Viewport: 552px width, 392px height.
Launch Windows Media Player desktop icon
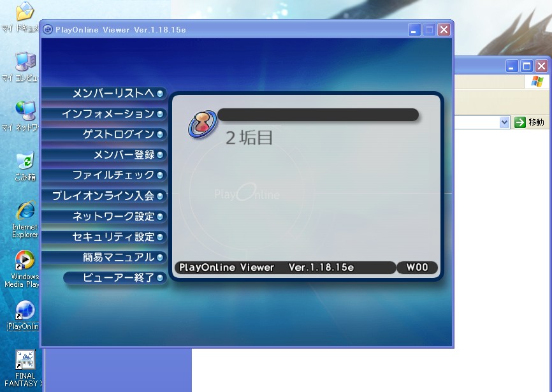[x=24, y=261]
